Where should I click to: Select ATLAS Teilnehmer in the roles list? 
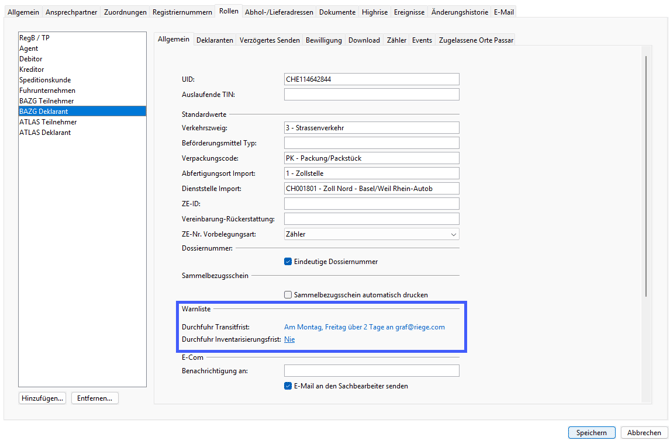(x=48, y=122)
